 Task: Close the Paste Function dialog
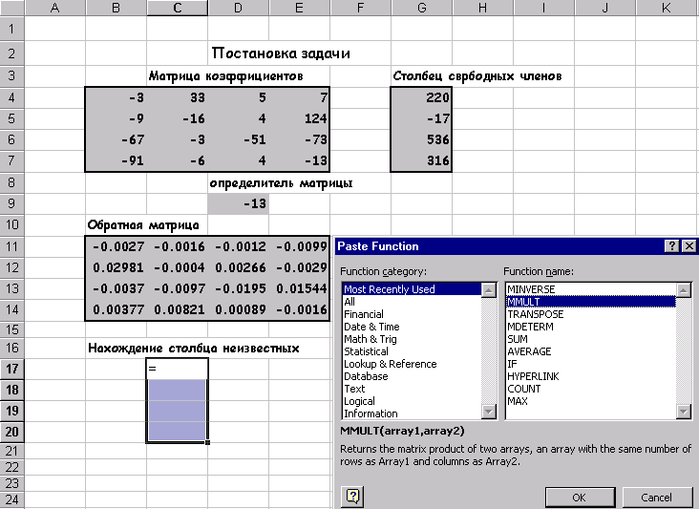click(x=689, y=246)
